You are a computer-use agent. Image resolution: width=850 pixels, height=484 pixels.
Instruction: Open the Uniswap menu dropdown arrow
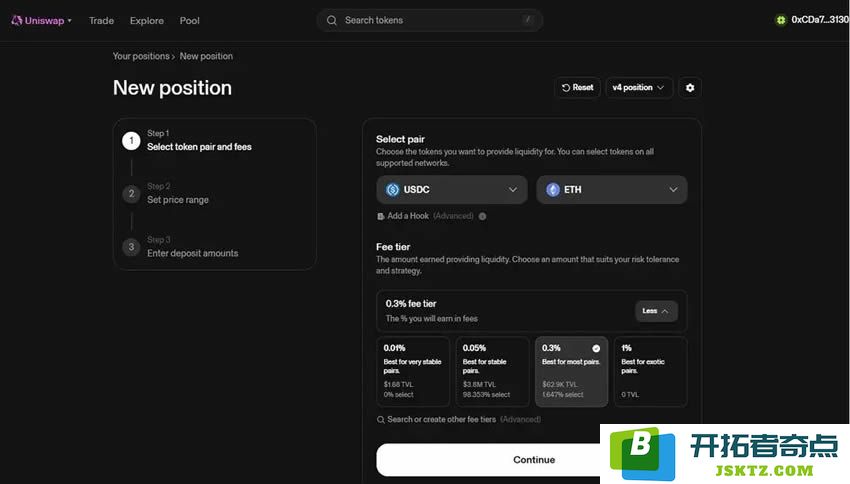[69, 21]
